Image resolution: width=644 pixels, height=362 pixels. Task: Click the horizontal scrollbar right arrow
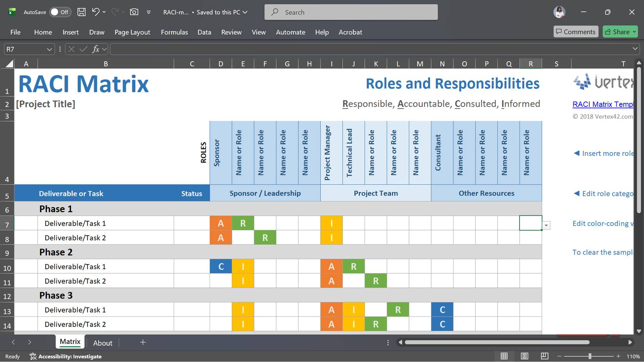click(630, 342)
